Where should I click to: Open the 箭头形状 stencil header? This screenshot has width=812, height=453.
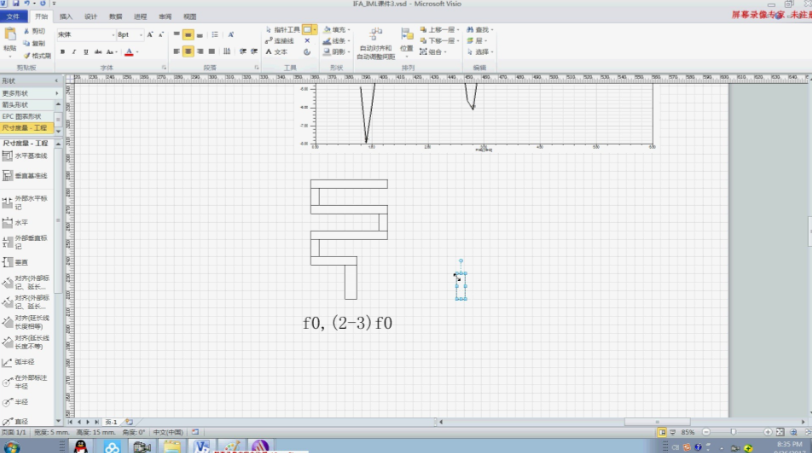pyautogui.click(x=30, y=104)
